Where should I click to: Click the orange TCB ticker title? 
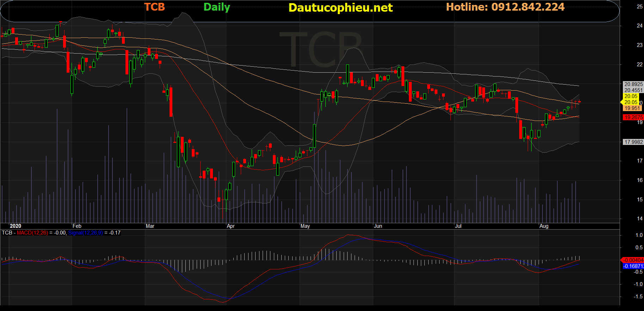(x=154, y=7)
